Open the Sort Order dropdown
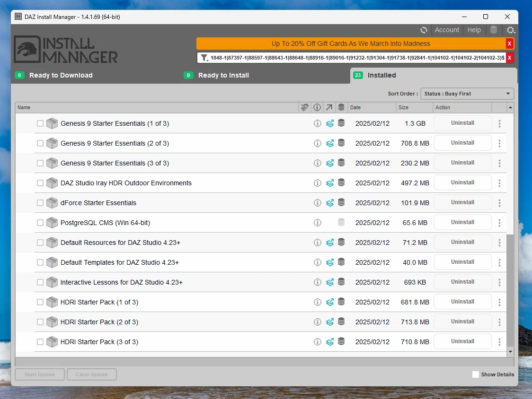532x399 pixels. pyautogui.click(x=467, y=94)
